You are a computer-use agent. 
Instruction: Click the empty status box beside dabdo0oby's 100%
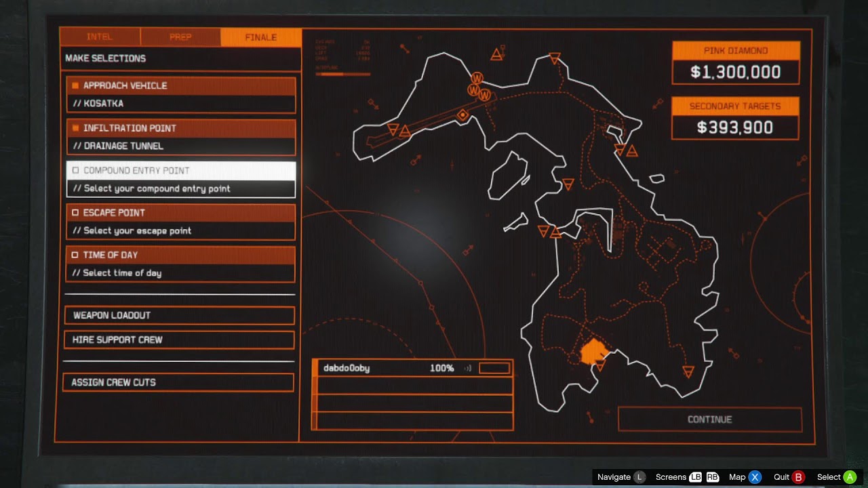494,368
